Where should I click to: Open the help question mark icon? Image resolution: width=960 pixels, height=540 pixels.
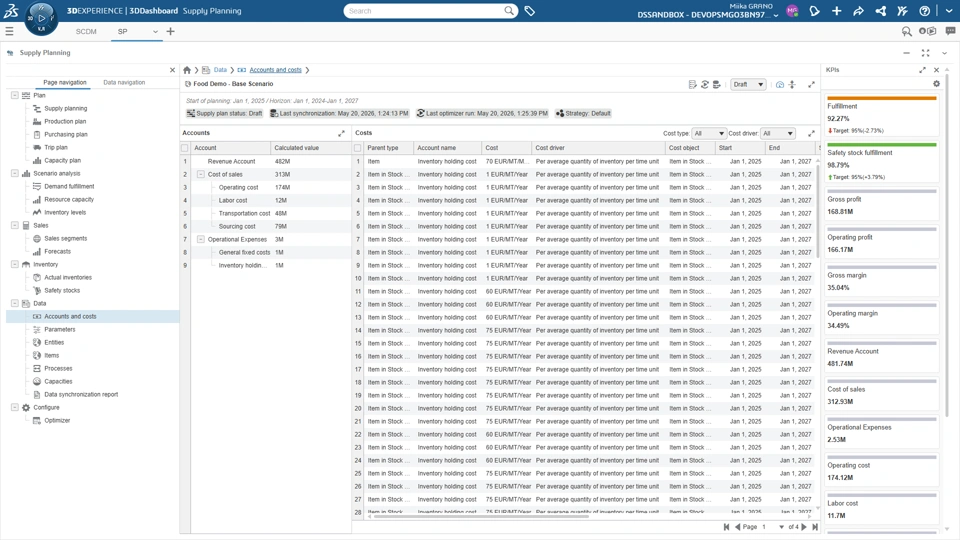[924, 11]
